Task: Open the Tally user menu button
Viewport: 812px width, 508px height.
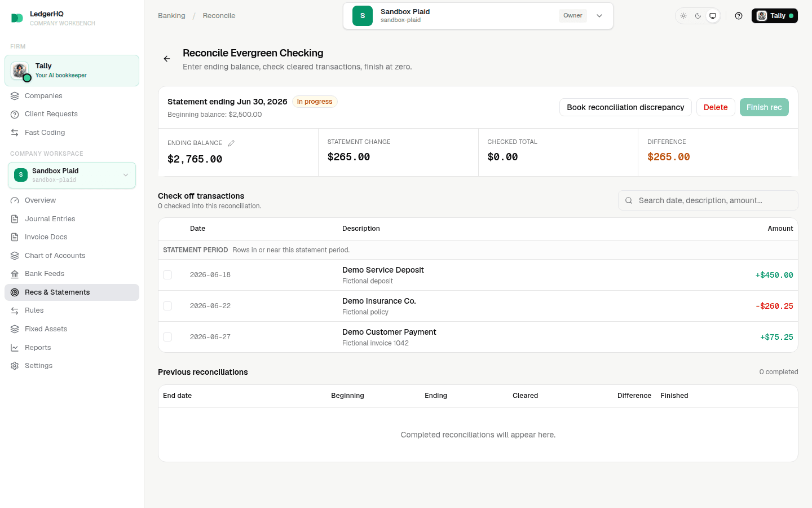Action: coord(774,16)
